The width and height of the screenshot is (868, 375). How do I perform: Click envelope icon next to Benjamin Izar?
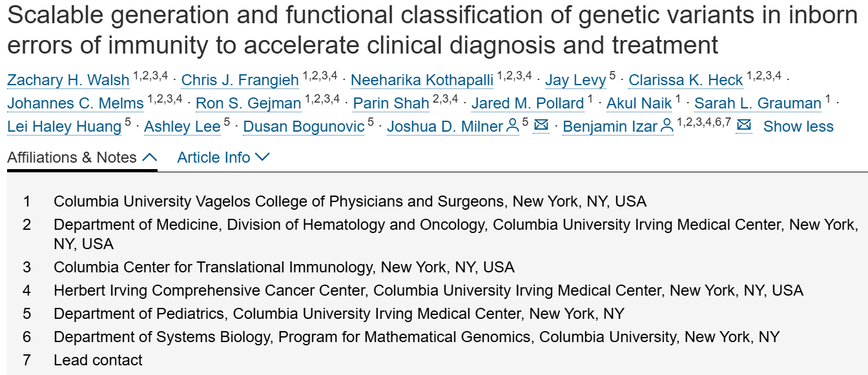point(744,126)
